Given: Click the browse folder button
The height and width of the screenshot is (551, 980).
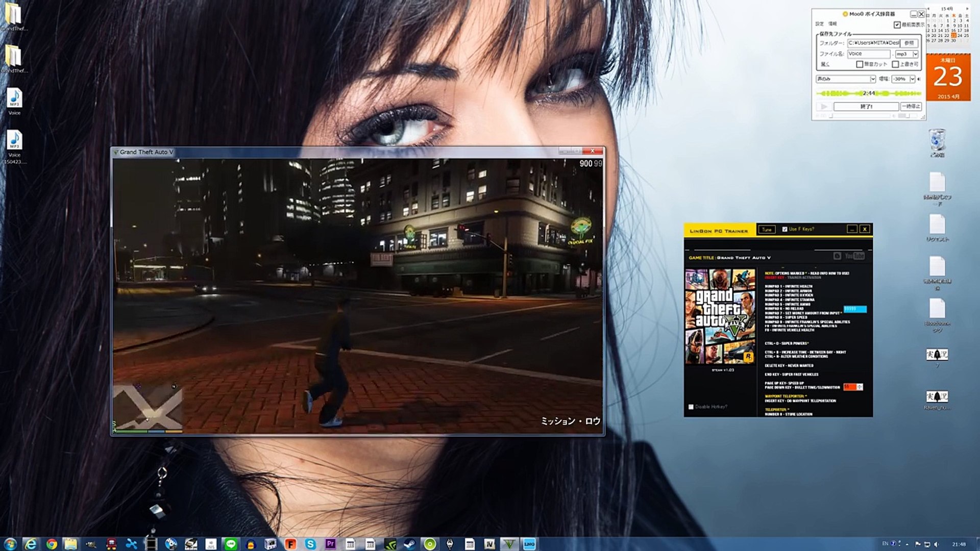Looking at the screenshot, I should [909, 43].
